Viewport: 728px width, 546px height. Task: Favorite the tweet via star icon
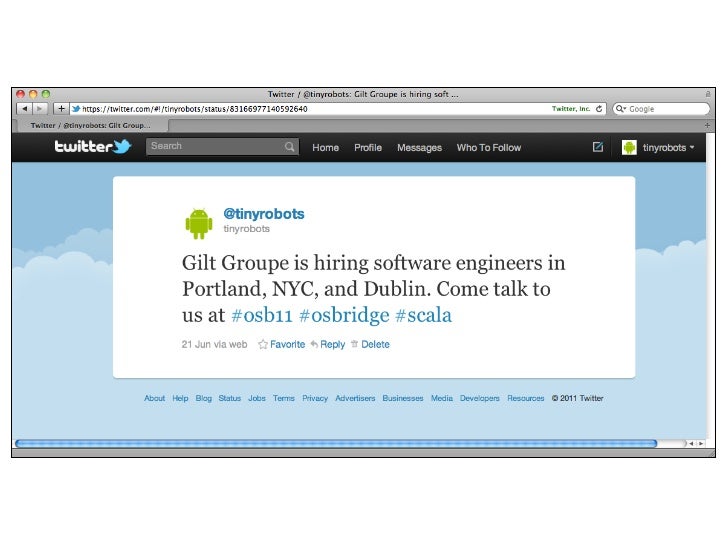point(263,344)
